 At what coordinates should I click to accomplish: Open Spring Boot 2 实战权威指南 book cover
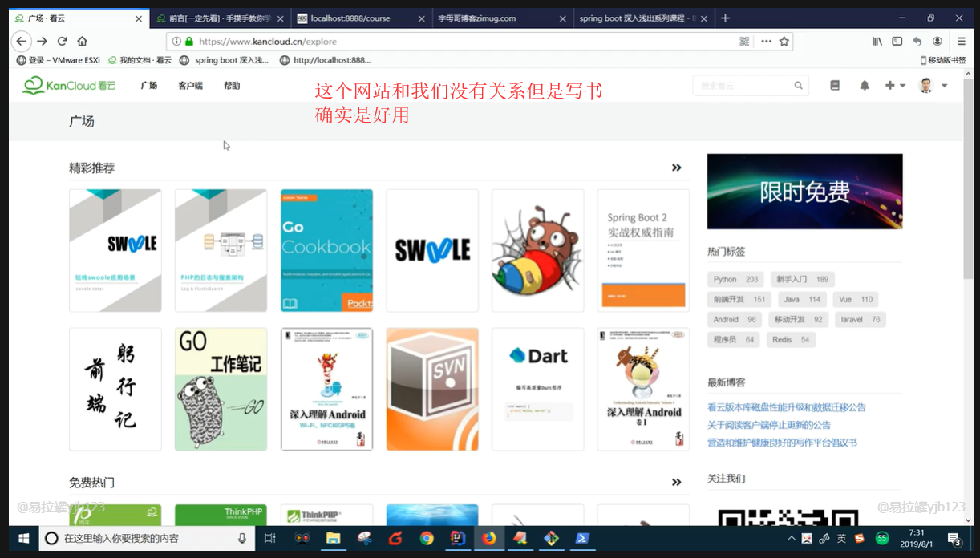[643, 250]
